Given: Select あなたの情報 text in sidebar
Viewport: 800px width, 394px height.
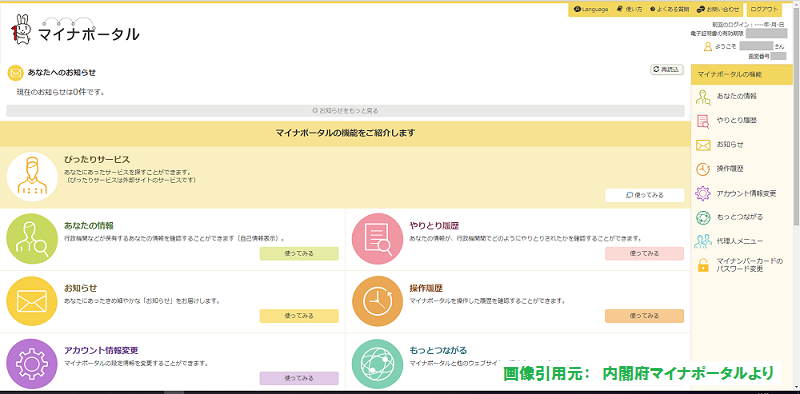Looking at the screenshot, I should click(x=736, y=96).
